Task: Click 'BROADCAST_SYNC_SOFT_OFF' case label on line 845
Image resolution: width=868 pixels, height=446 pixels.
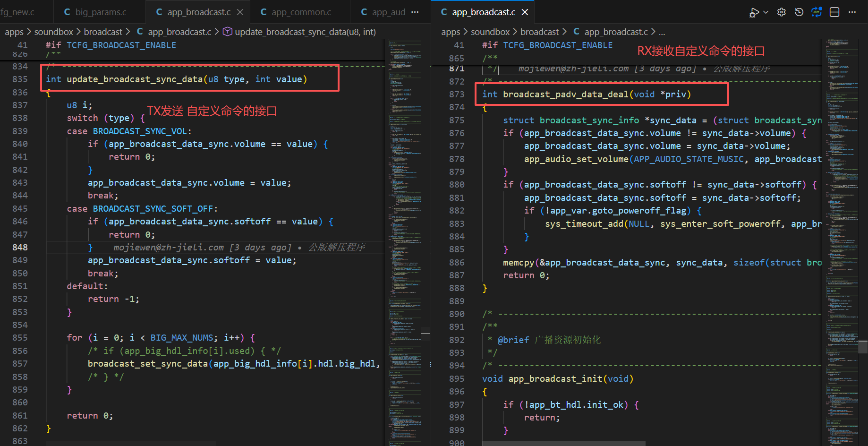Action: [x=153, y=209]
